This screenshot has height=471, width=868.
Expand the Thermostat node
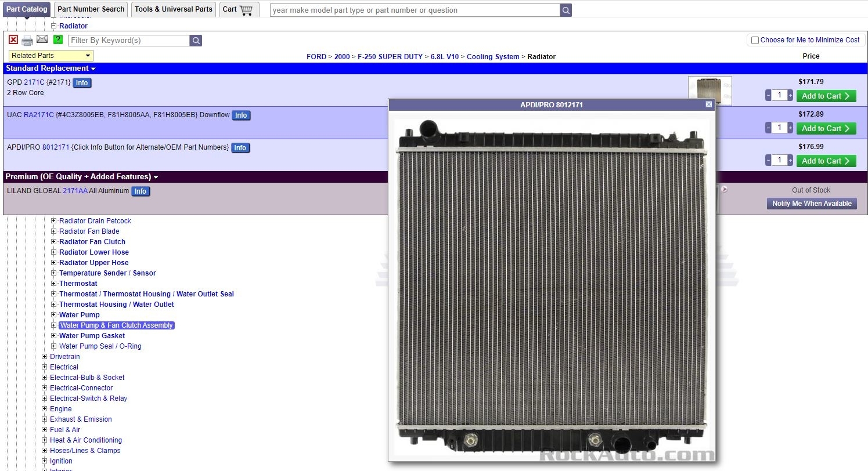pos(54,284)
